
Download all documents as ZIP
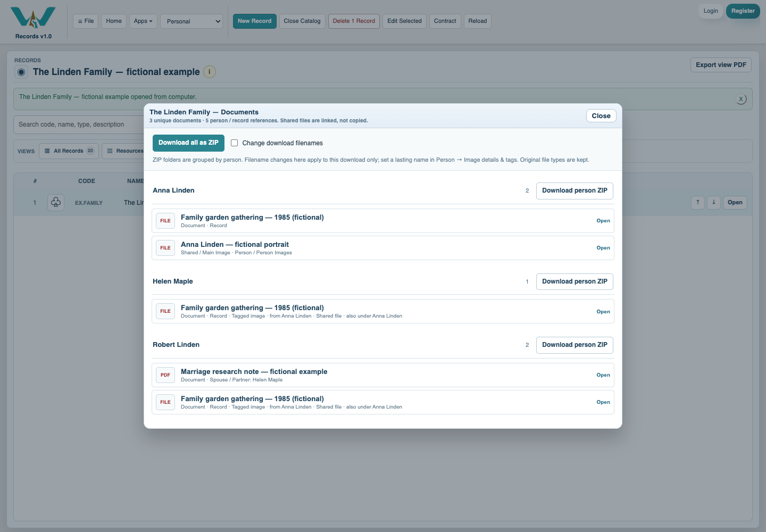pyautogui.click(x=188, y=143)
